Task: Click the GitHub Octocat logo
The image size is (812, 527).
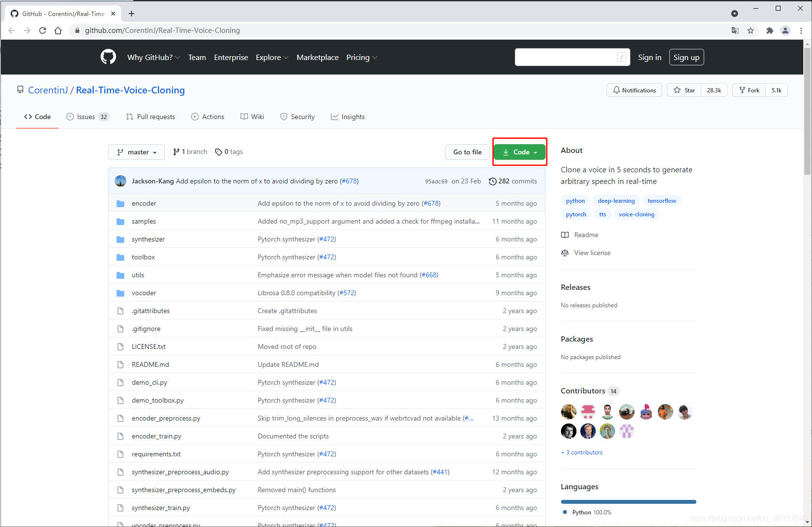Action: [108, 57]
